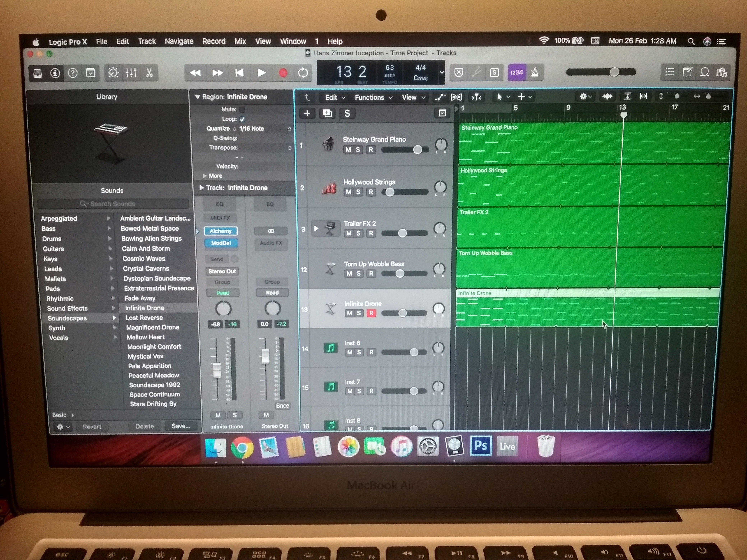Solo the Steinway Grand Piano track
The width and height of the screenshot is (747, 560).
358,150
